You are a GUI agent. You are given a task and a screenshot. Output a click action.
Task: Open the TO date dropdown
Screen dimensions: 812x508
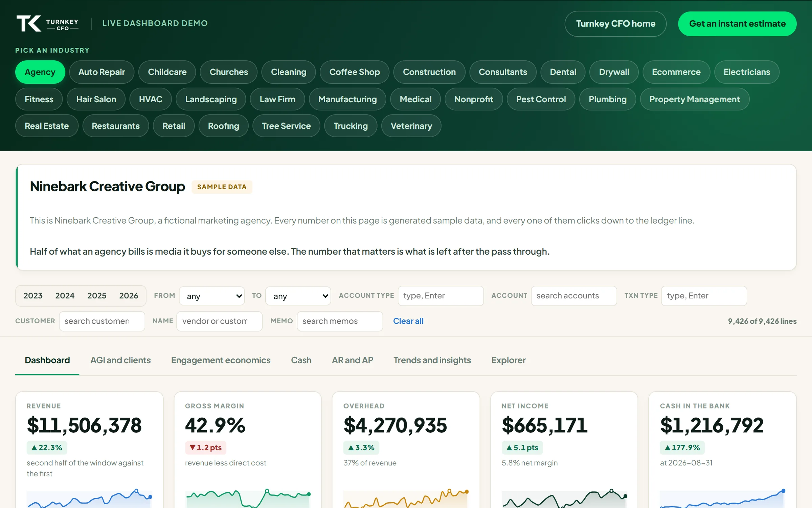click(x=298, y=296)
